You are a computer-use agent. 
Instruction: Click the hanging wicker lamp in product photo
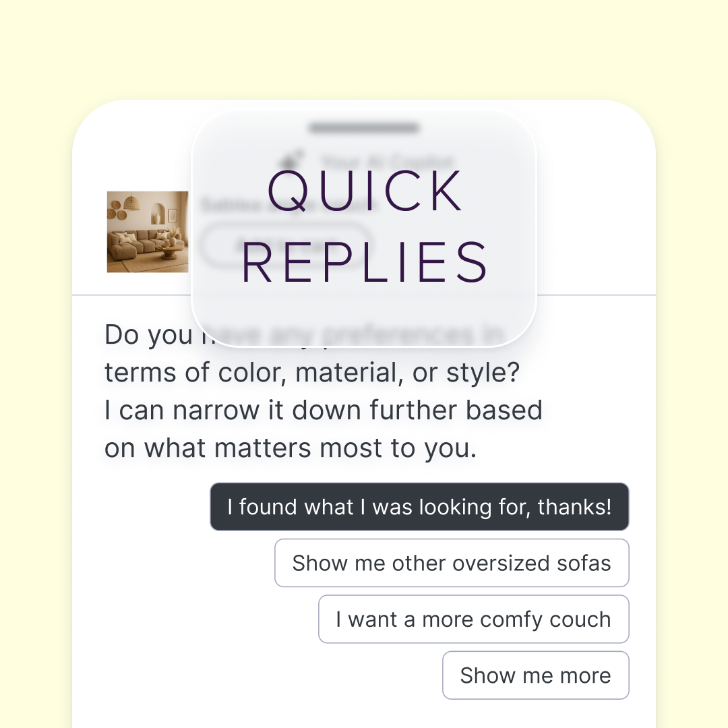click(x=132, y=202)
